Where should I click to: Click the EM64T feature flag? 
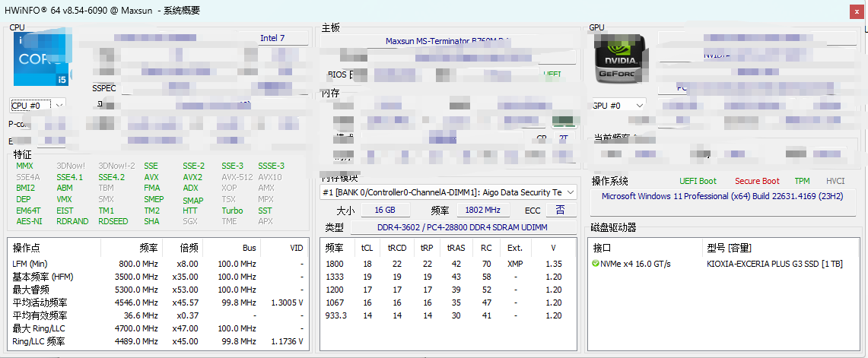point(28,211)
